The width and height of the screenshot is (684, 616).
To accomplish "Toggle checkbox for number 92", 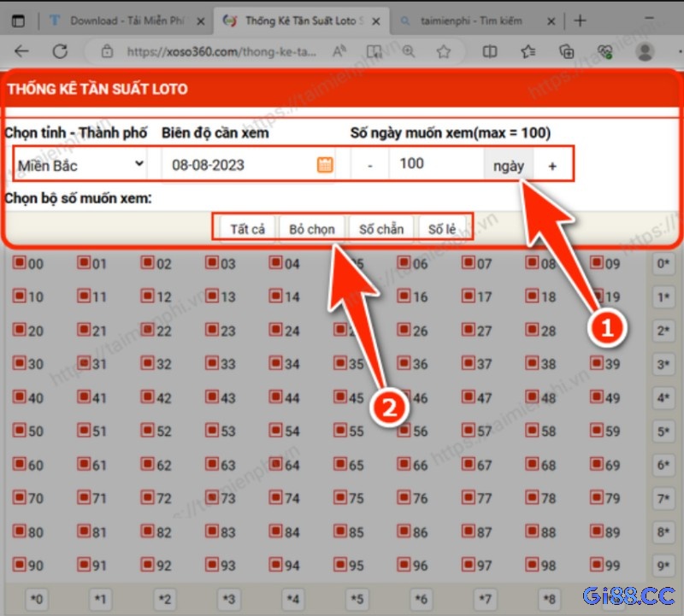I will [147, 564].
